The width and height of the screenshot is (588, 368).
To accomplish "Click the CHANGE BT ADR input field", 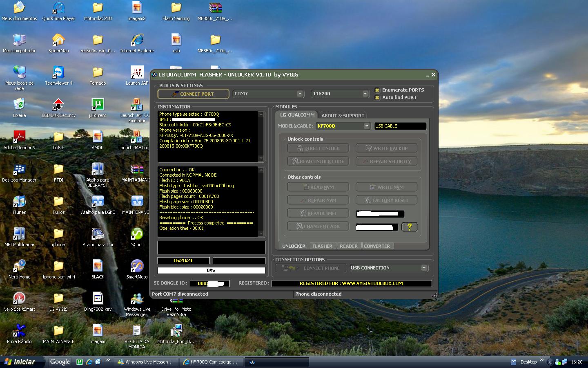I will pos(376,227).
